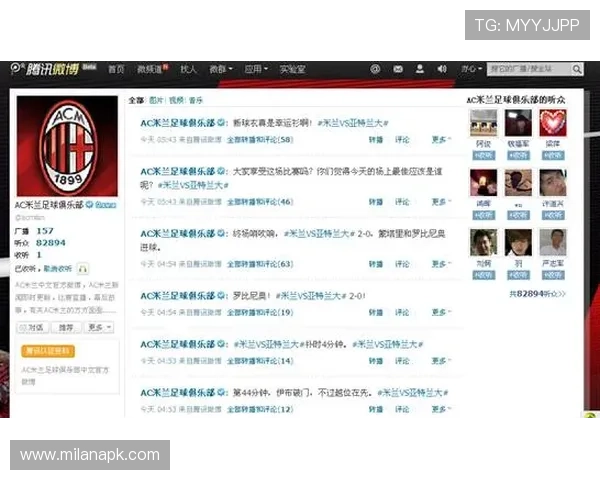Open 全部转播和评论(12) link

click(260, 409)
